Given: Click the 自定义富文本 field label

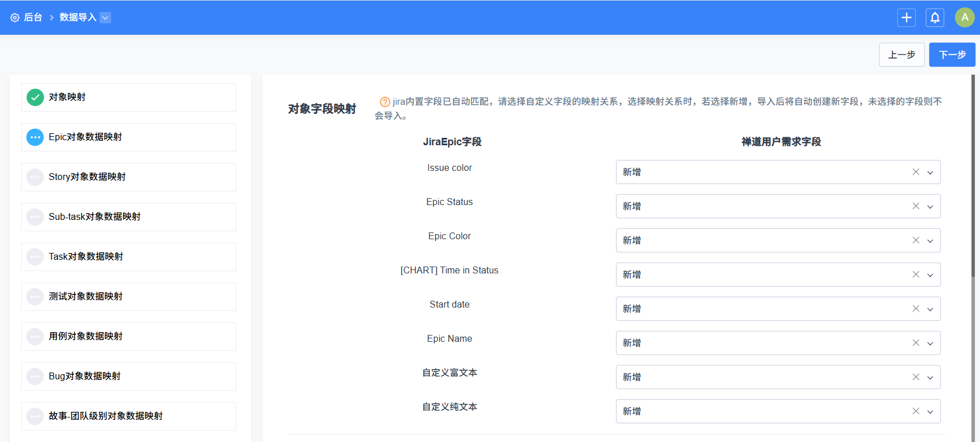Looking at the screenshot, I should point(449,373).
